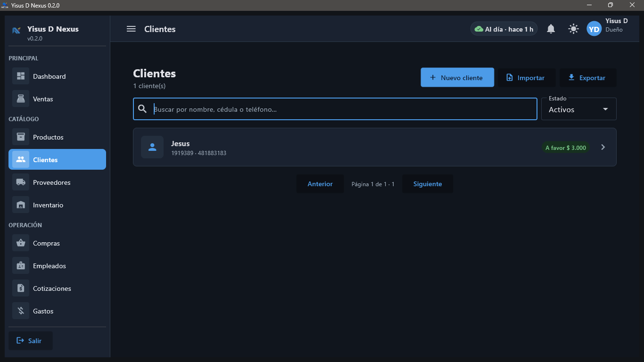Image resolution: width=644 pixels, height=362 pixels.
Task: Focus the search by nombre field
Action: point(335,109)
